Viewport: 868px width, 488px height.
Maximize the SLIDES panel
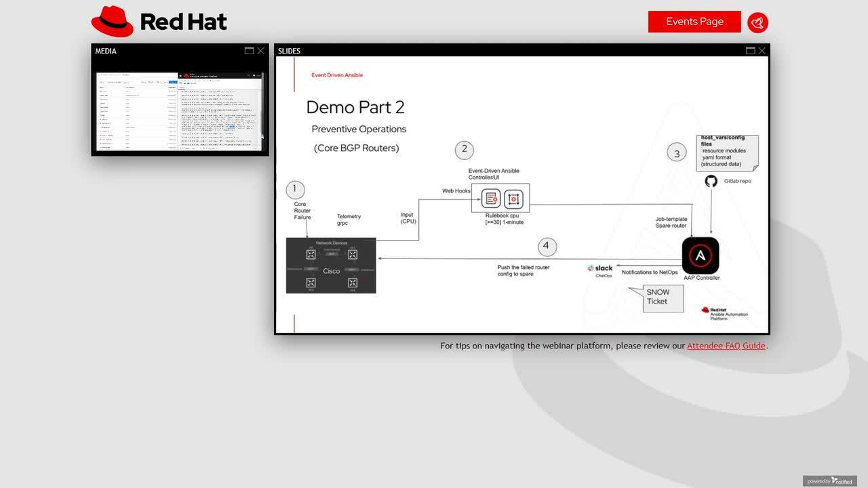coord(750,51)
